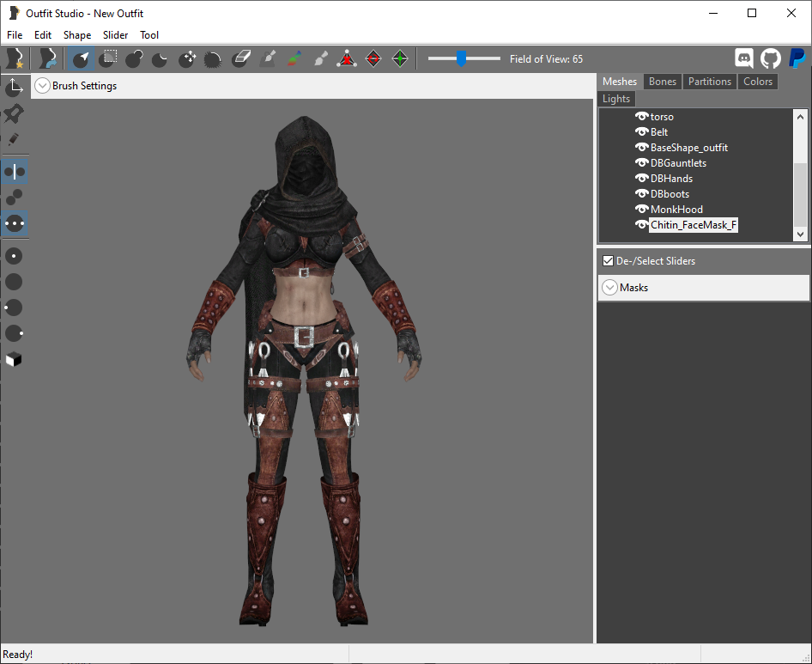Open the File menu
This screenshot has height=664, width=812.
click(15, 34)
